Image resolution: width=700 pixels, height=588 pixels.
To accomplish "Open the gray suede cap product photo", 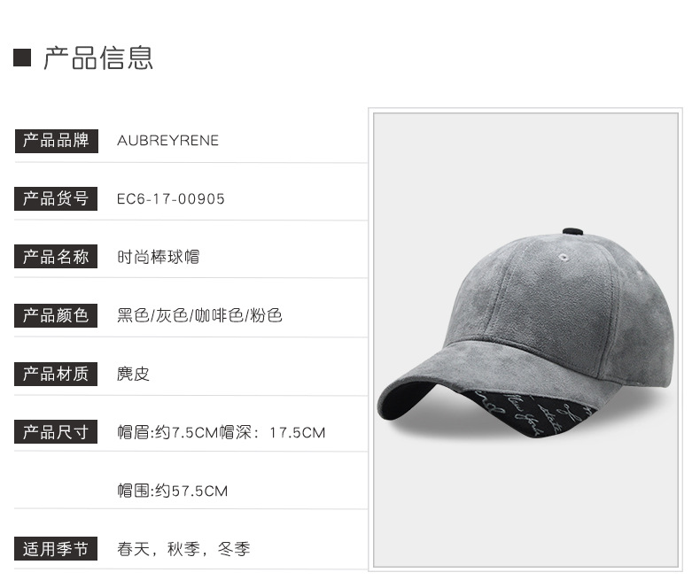I will pos(525,339).
